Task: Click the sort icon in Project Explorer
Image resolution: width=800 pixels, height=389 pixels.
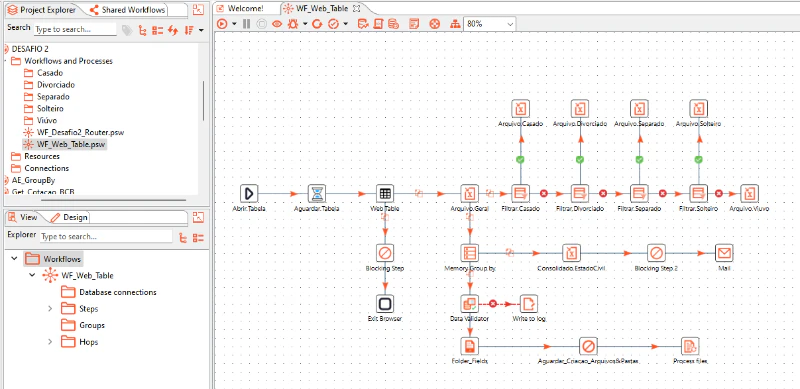Action: [189, 31]
